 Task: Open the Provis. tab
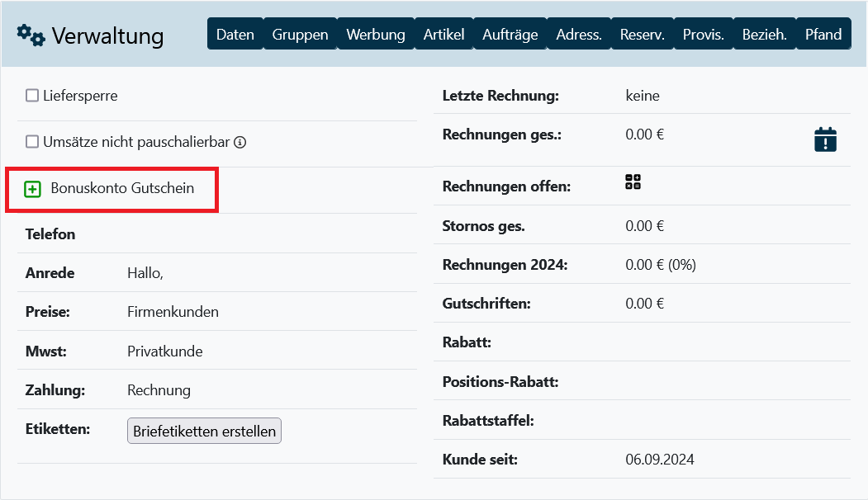(704, 35)
